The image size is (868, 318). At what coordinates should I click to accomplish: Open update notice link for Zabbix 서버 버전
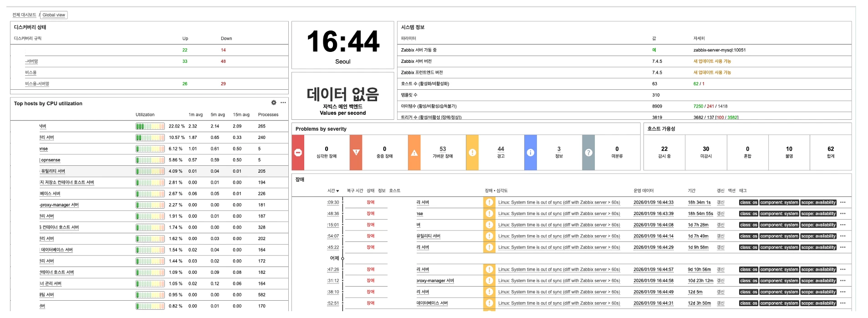pyautogui.click(x=712, y=62)
